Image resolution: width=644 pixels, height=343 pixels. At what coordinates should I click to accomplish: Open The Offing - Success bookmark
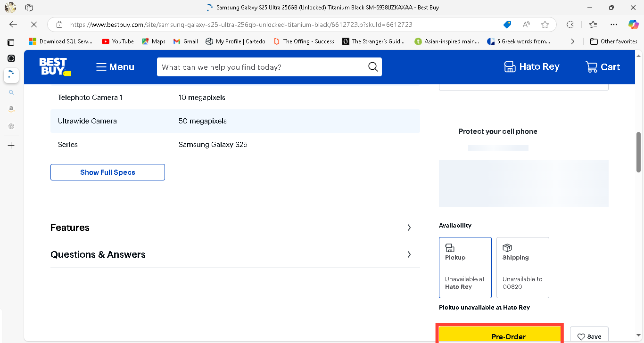click(x=304, y=41)
